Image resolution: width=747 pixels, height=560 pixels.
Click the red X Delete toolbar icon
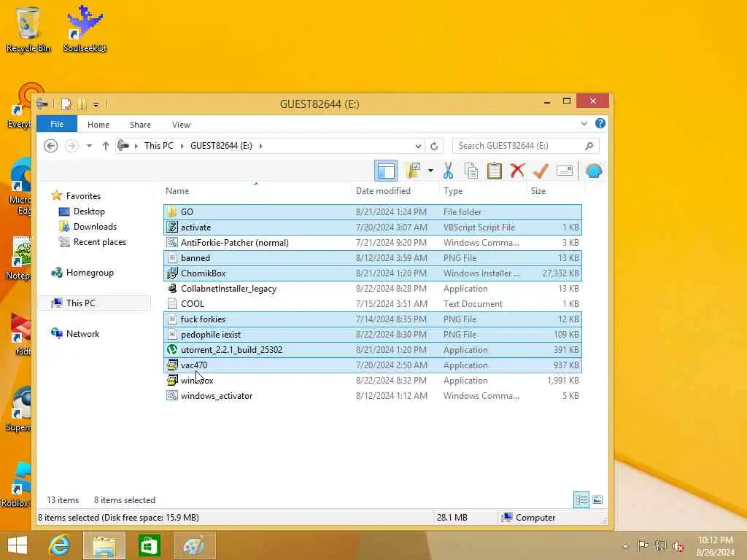pos(517,171)
